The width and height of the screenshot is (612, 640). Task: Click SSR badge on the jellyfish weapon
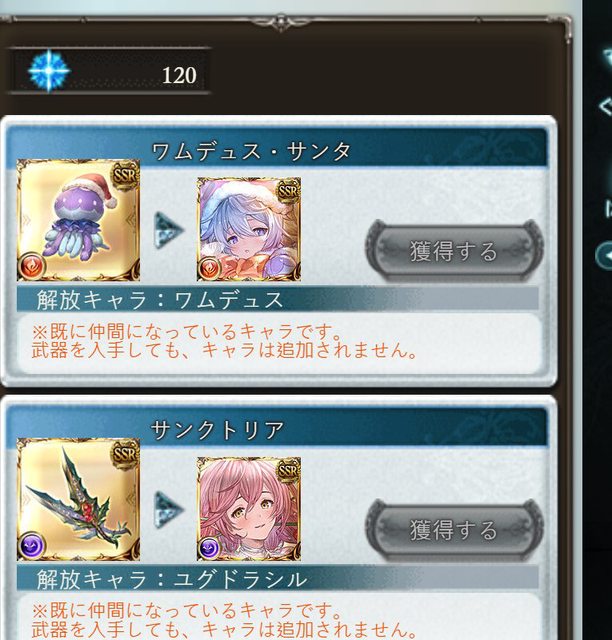[x=125, y=176]
